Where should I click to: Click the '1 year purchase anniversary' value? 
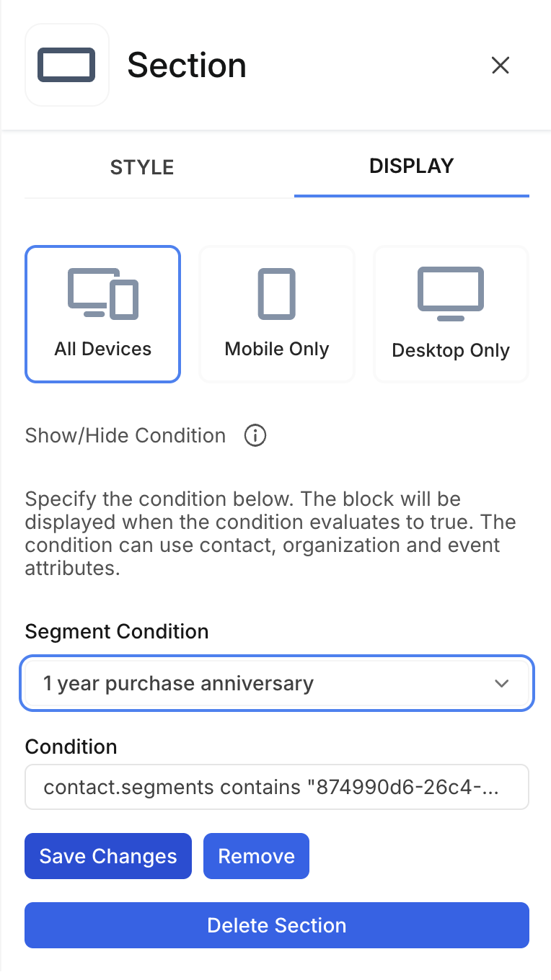click(178, 683)
